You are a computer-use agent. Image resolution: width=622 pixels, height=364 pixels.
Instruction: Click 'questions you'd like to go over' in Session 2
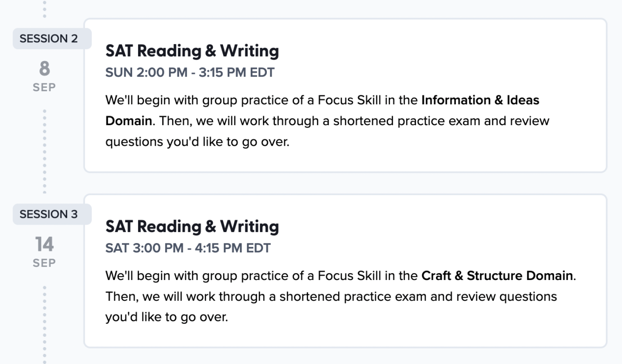pyautogui.click(x=197, y=142)
